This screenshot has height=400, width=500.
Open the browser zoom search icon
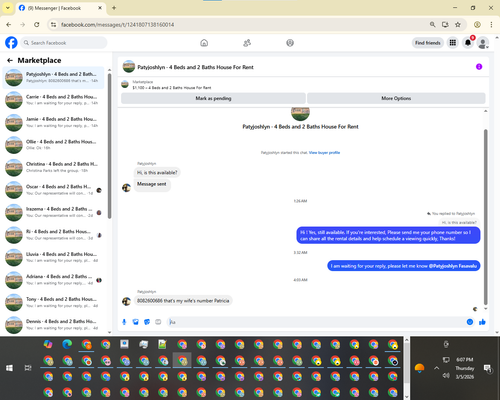[x=432, y=25]
